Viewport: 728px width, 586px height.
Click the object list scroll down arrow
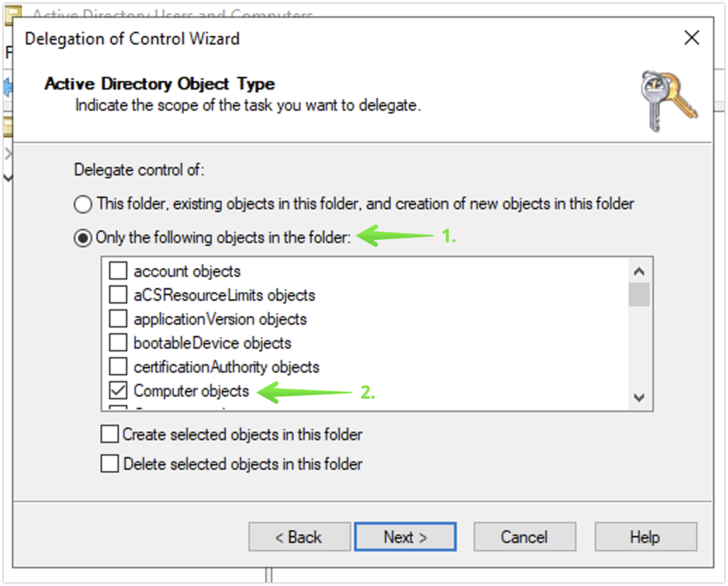click(x=639, y=398)
